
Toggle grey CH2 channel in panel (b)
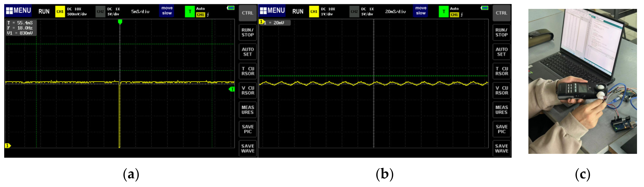coord(354,12)
